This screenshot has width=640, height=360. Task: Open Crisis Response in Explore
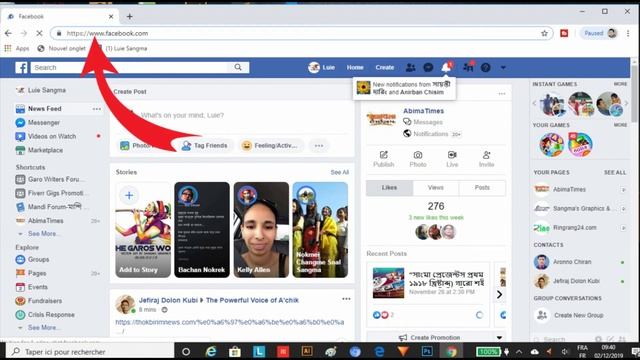click(x=45, y=315)
